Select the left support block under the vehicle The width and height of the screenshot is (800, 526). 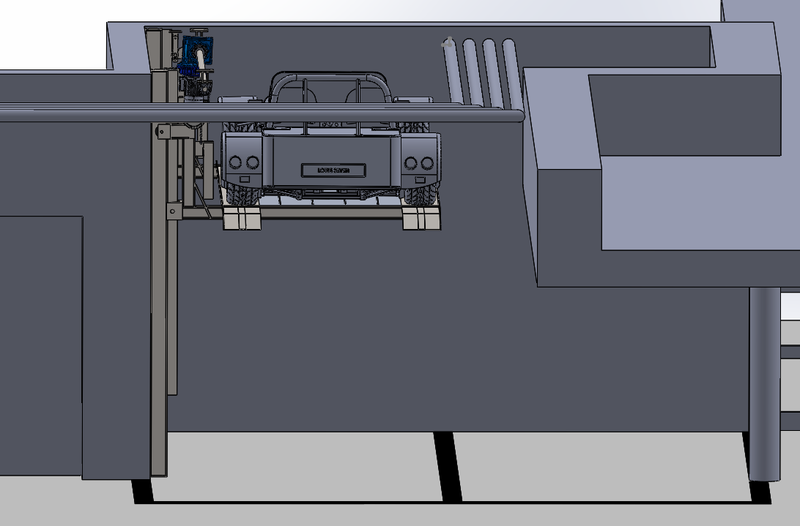[241, 219]
